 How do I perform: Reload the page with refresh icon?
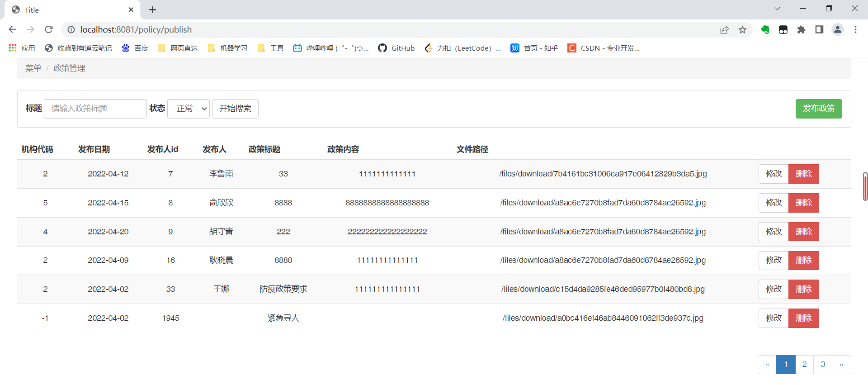click(x=49, y=29)
